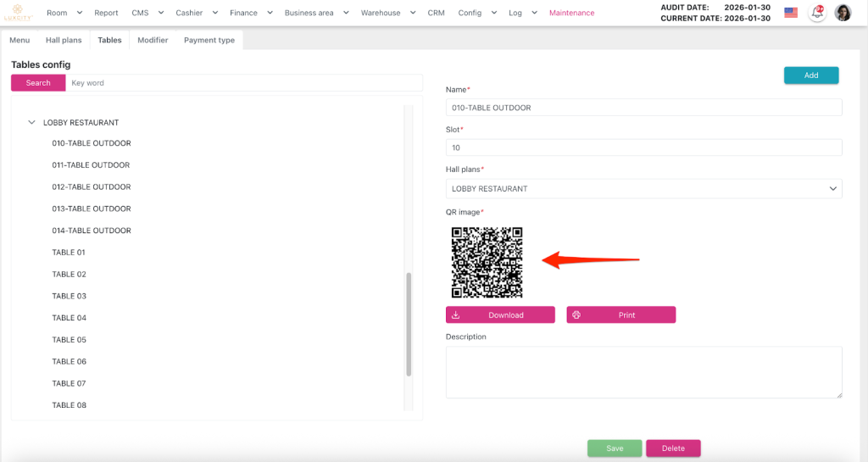Focus the Description text area
This screenshot has width=868, height=462.
click(643, 371)
